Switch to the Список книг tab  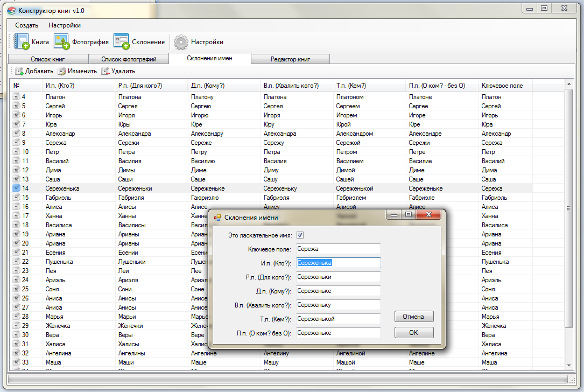[48, 59]
